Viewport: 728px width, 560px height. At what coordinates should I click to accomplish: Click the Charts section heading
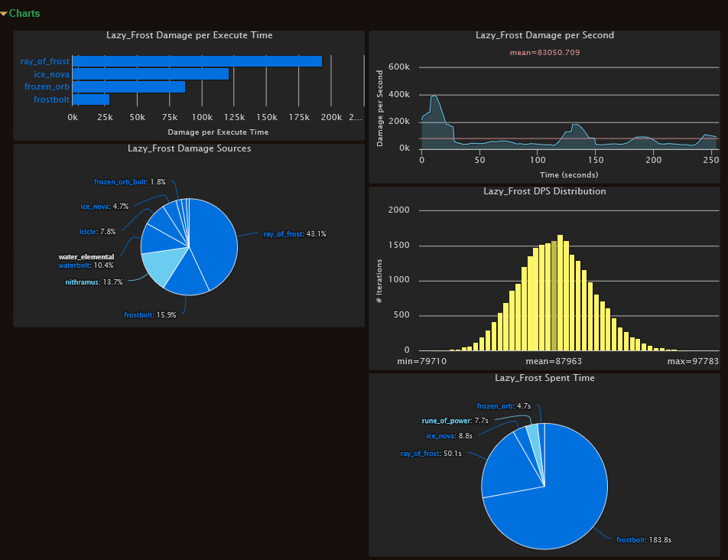[x=24, y=14]
